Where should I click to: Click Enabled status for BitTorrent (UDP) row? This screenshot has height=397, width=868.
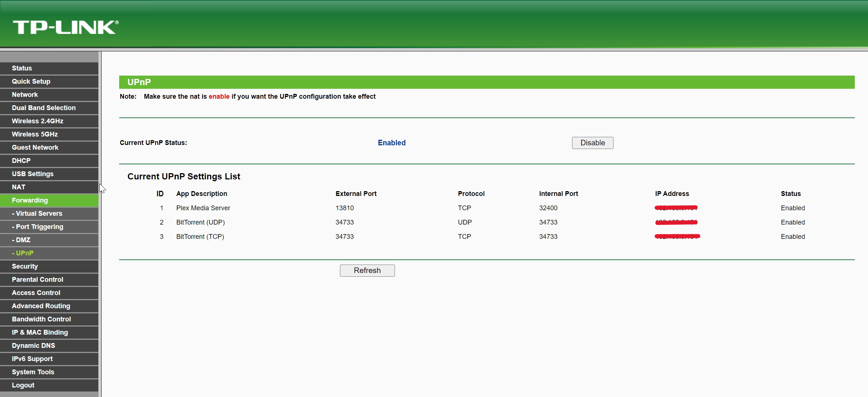793,222
